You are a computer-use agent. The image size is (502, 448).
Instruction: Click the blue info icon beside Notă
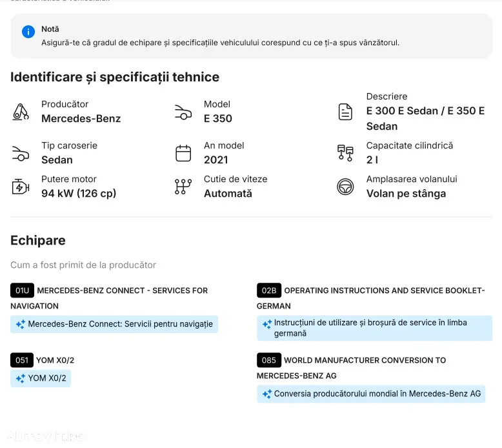click(28, 32)
